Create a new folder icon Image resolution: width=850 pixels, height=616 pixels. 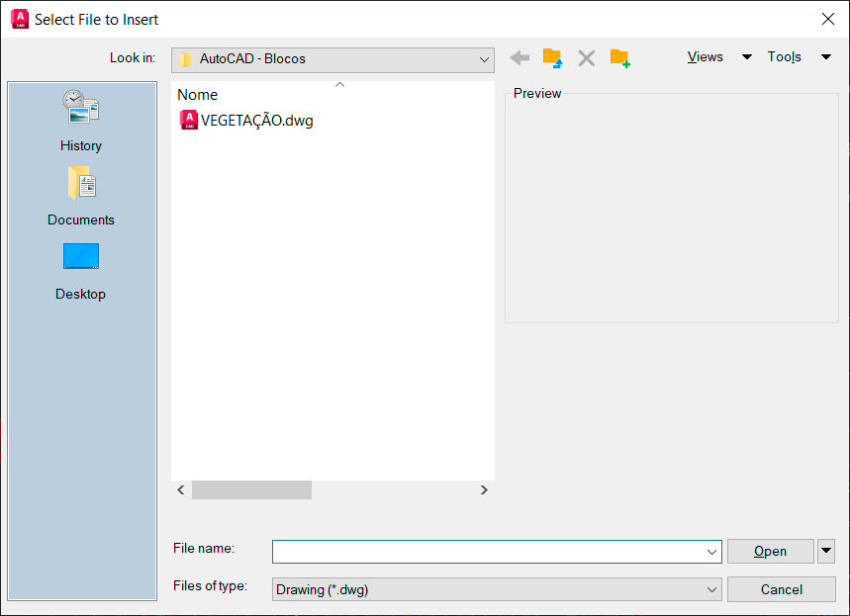click(620, 58)
